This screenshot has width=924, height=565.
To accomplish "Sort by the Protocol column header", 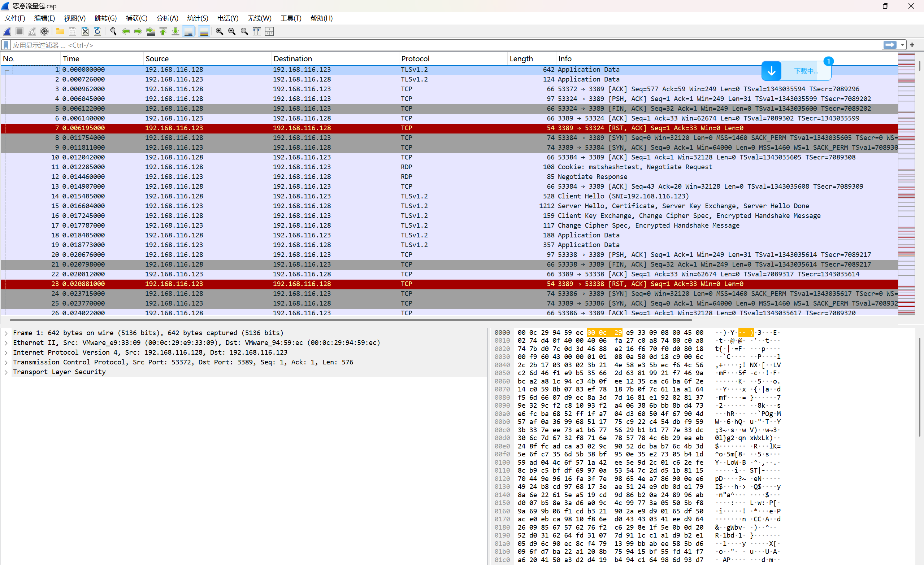I will (x=454, y=58).
